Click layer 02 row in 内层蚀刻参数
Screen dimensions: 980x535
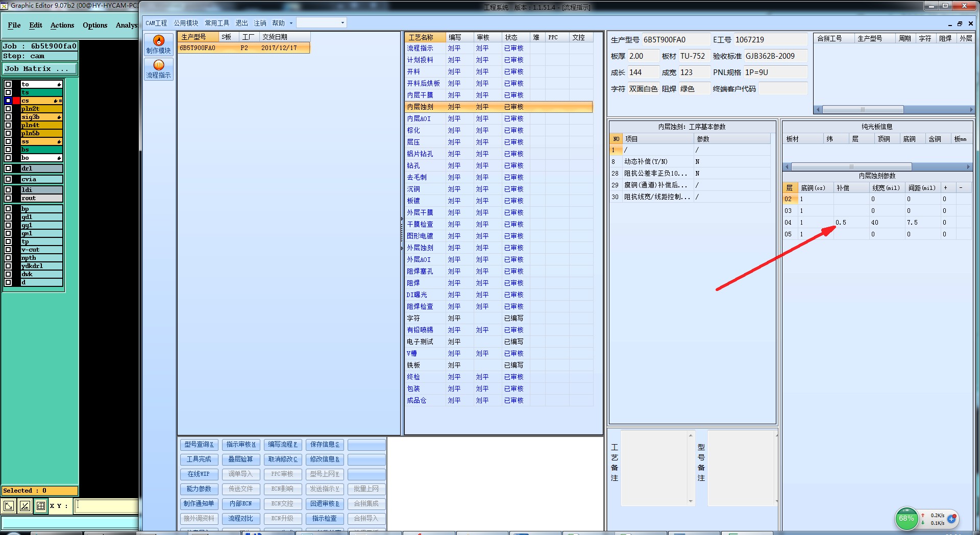click(x=876, y=199)
